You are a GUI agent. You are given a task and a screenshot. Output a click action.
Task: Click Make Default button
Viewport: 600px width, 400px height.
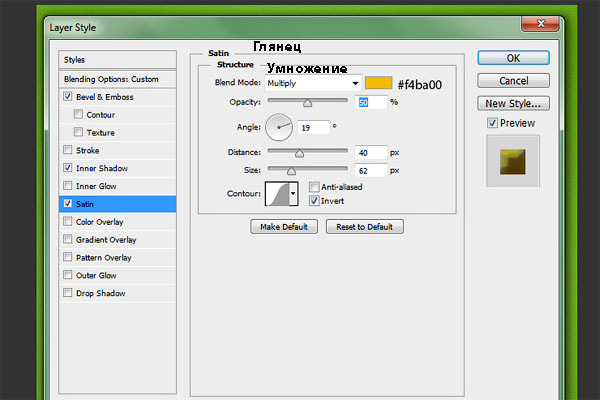click(284, 227)
